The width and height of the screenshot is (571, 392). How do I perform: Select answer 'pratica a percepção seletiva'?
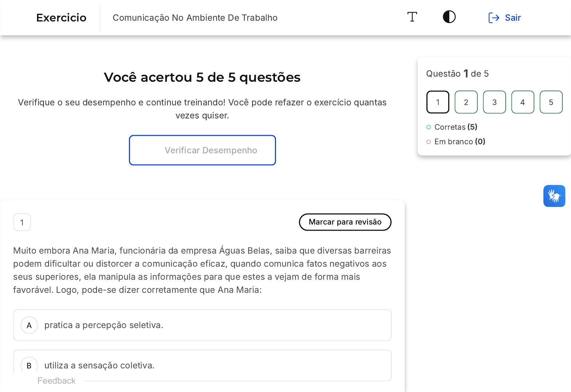coord(104,325)
